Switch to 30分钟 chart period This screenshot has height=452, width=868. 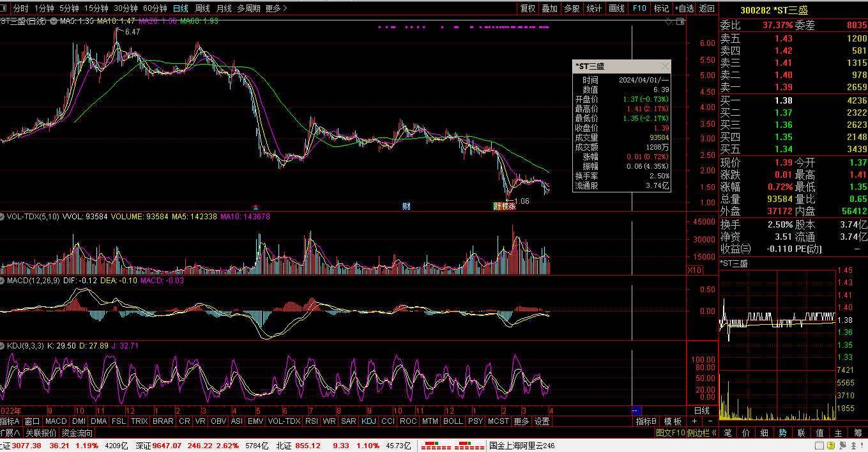tap(126, 8)
